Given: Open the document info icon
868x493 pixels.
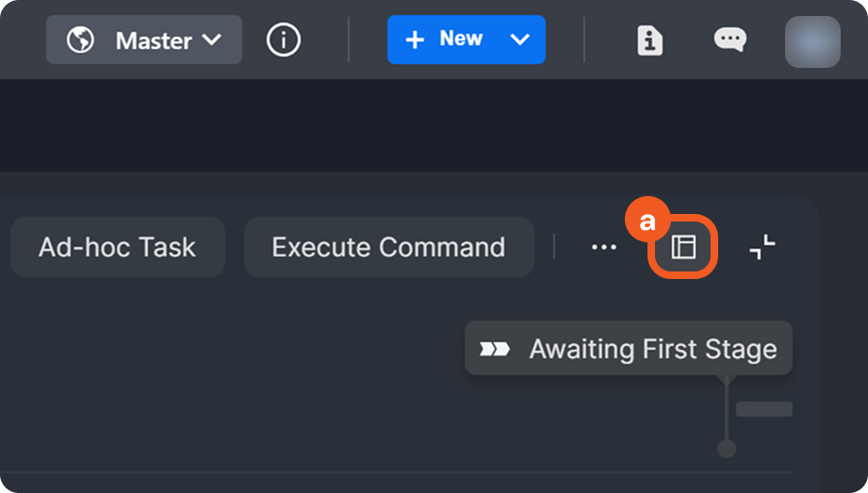Looking at the screenshot, I should (x=650, y=41).
